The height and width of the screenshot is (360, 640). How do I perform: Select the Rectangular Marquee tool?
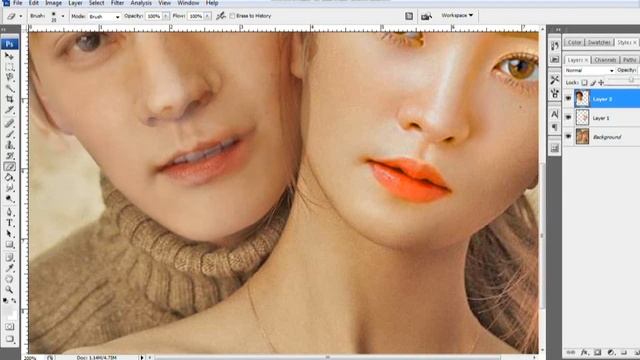[9, 67]
